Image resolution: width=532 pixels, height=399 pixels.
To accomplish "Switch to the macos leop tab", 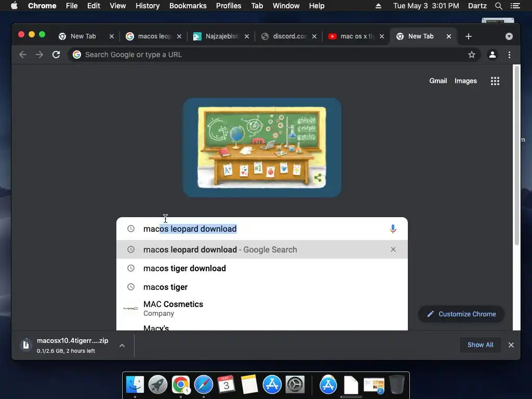I will [x=154, y=36].
